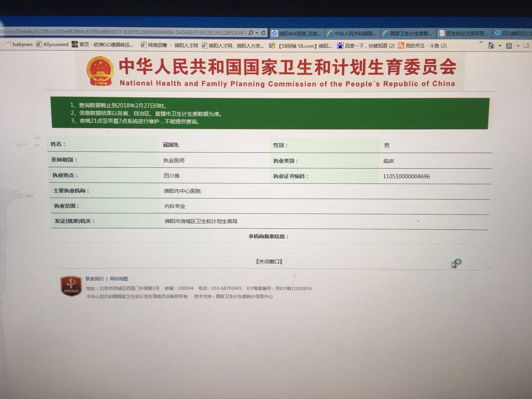
Task: Click the page refresh icon
Action: click(x=263, y=33)
